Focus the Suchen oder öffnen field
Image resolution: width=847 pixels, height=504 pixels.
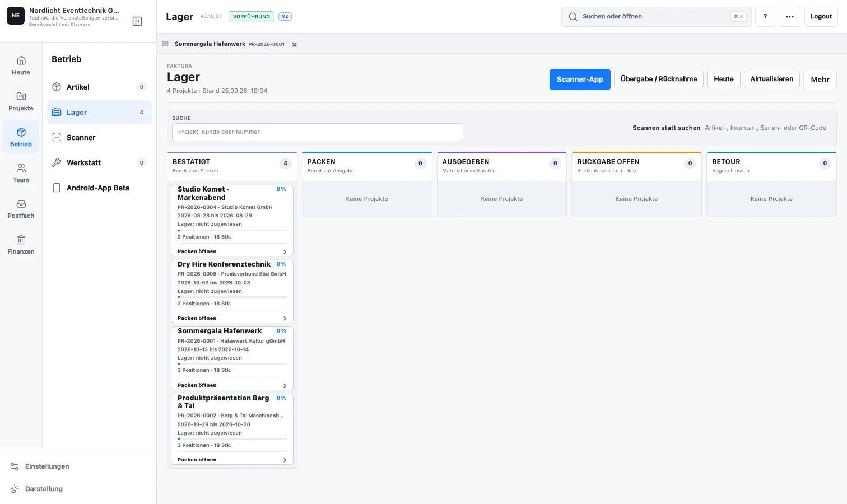point(657,17)
